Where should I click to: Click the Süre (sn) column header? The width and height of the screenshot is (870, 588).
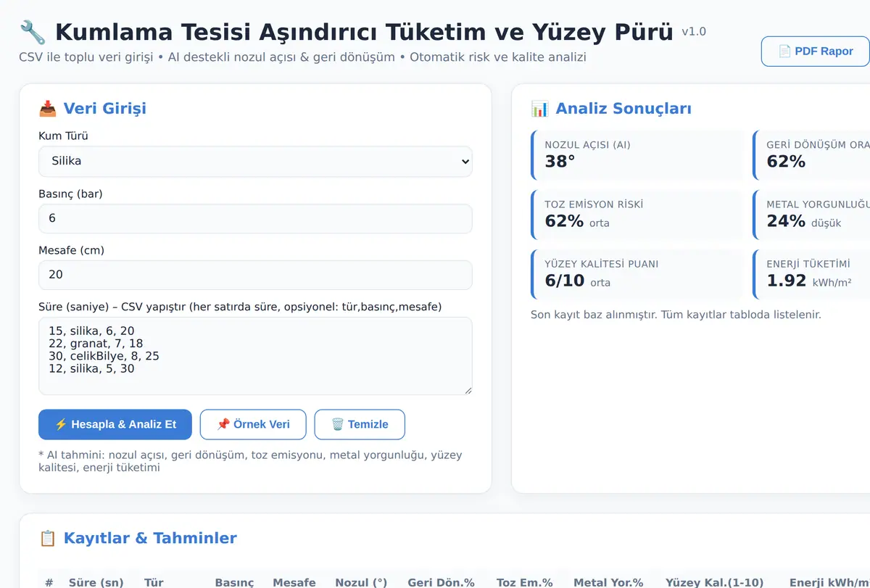click(x=96, y=582)
